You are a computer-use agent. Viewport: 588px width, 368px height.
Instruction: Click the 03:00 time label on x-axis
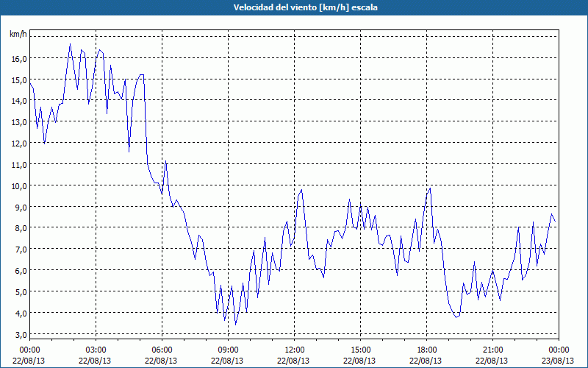click(x=96, y=350)
